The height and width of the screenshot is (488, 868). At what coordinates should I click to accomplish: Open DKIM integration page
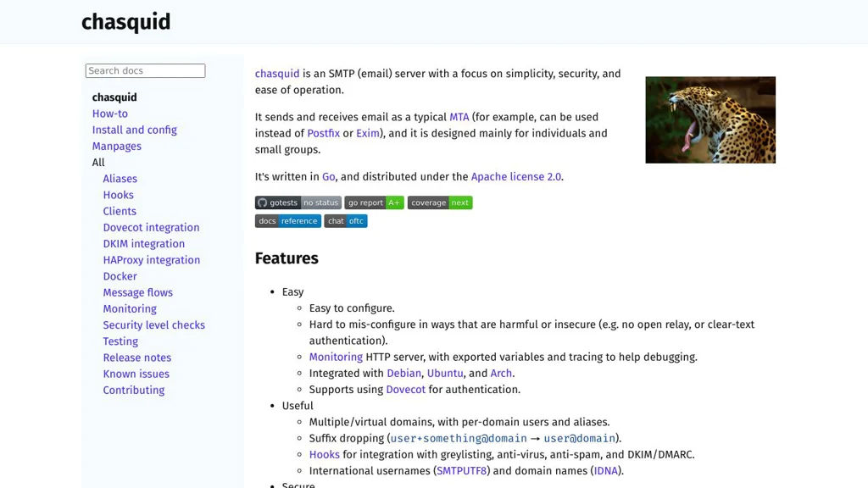pyautogui.click(x=144, y=243)
